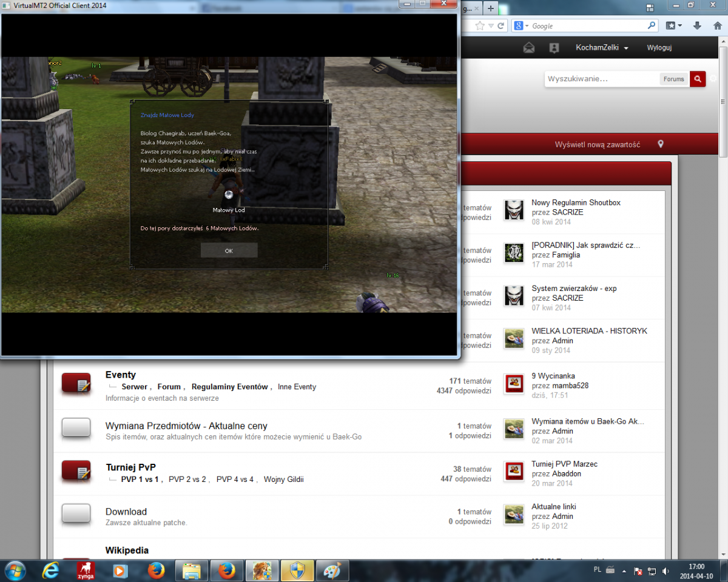Open the Windows Start menu
This screenshot has width=728, height=582.
(15, 570)
